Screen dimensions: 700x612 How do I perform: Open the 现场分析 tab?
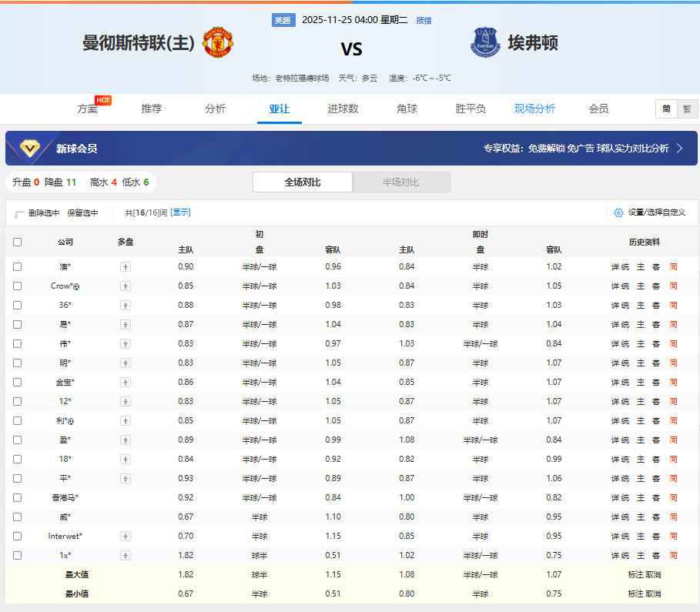pyautogui.click(x=534, y=109)
